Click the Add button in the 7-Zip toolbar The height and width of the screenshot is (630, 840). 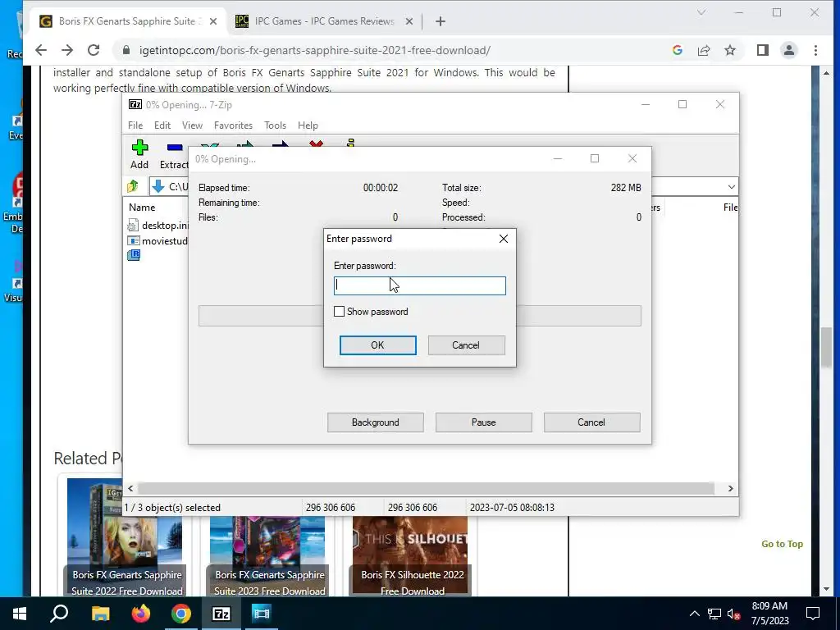[139, 154]
